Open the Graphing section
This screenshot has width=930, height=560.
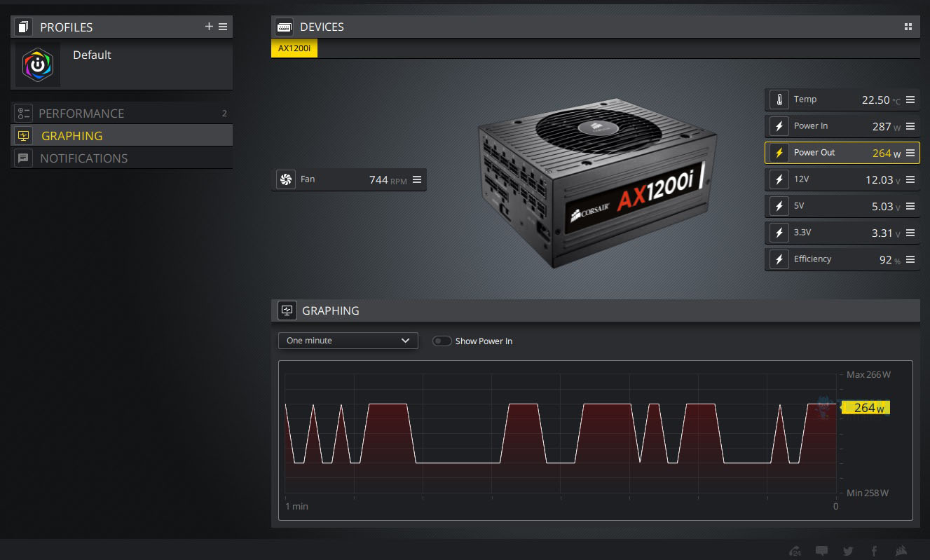tap(121, 136)
